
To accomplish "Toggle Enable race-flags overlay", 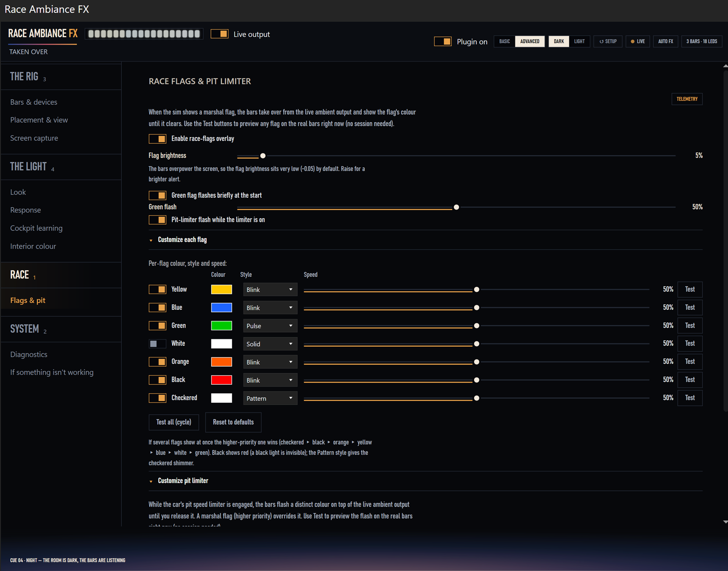I will coord(157,139).
